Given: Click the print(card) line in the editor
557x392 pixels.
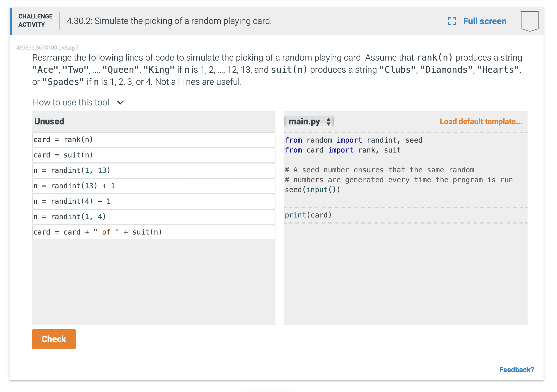Looking at the screenshot, I should point(308,215).
